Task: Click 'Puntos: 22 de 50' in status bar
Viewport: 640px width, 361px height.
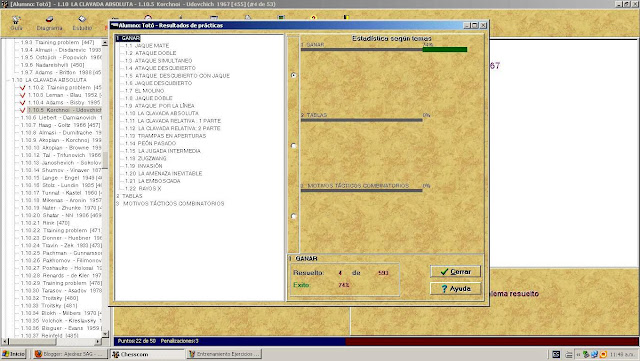Action: [137, 341]
